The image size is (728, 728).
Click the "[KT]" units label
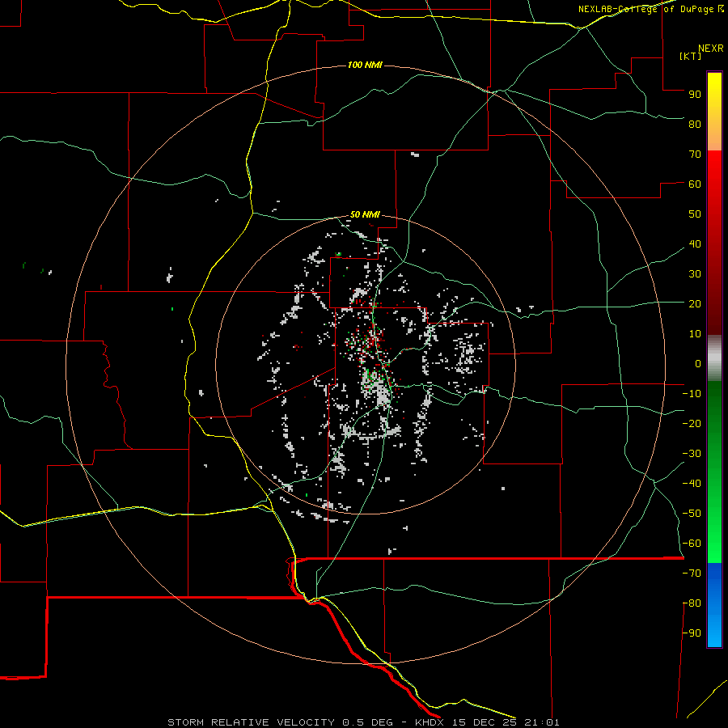click(x=691, y=56)
